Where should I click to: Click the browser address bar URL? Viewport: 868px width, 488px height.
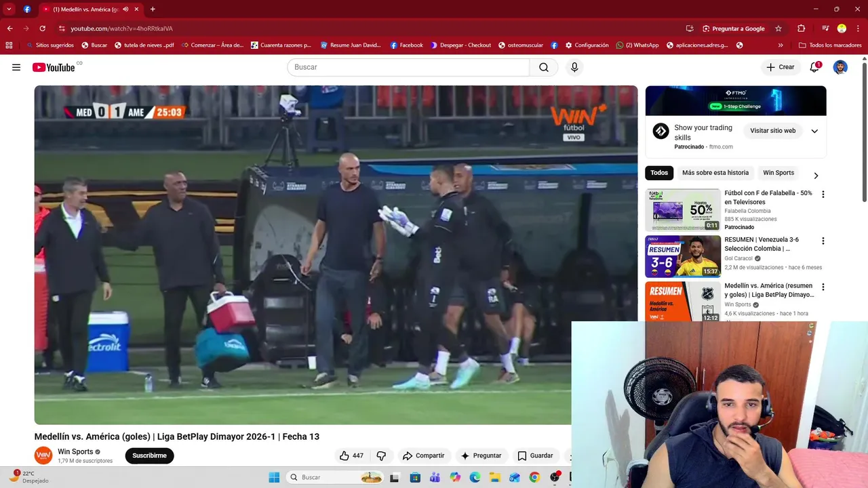(122, 28)
